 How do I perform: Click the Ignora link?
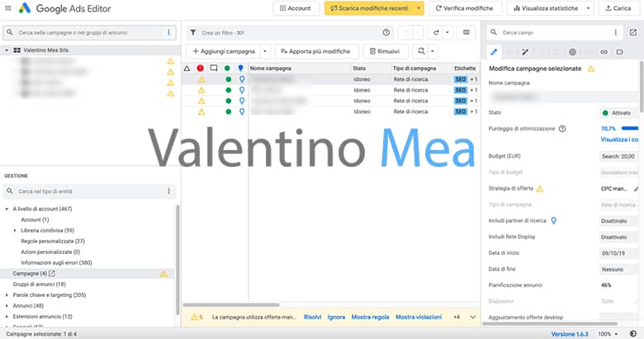click(x=336, y=317)
